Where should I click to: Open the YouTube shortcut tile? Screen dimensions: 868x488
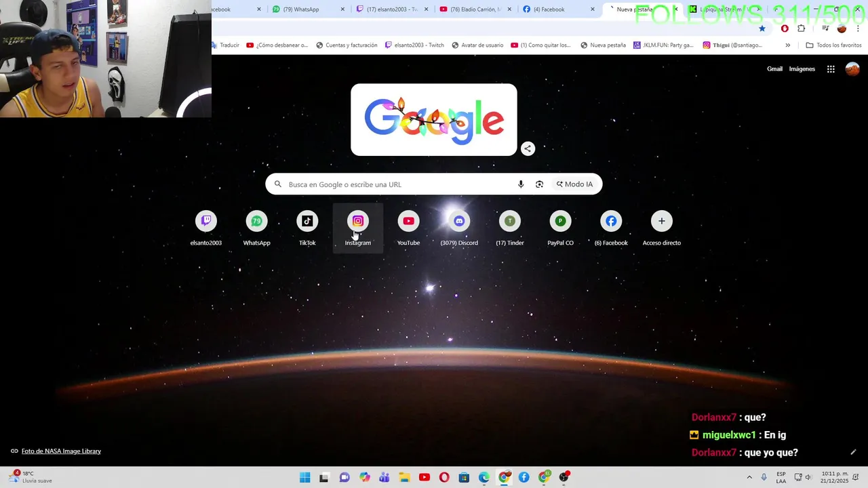coord(408,228)
